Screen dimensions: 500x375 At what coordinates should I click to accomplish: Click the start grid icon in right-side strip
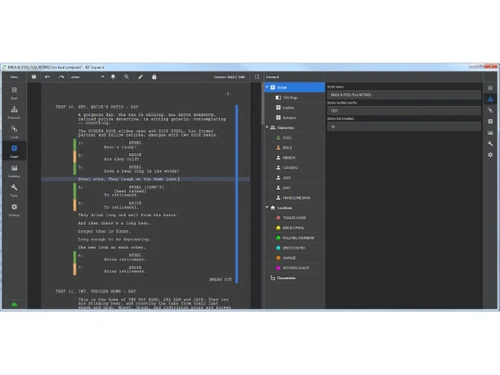pyautogui.click(x=490, y=88)
